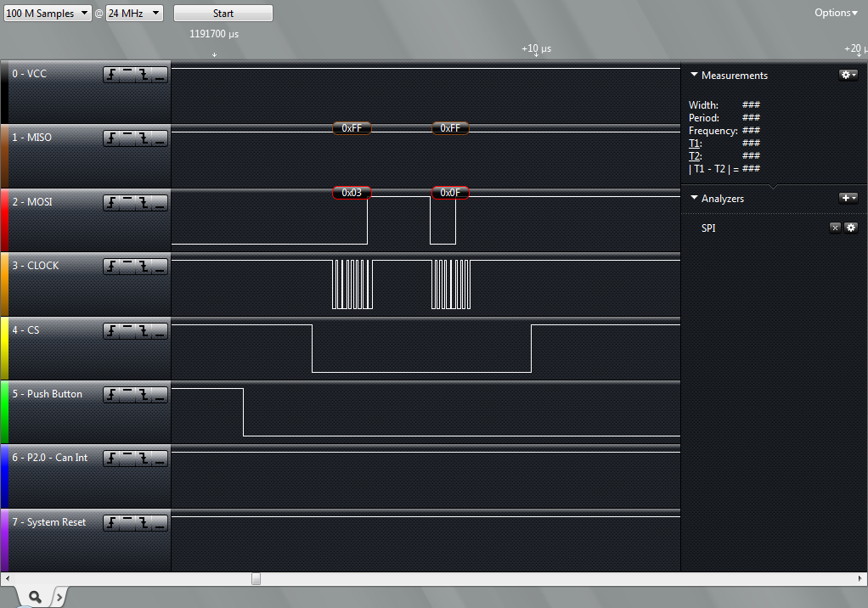Set low level trigger on Push Button channel

click(160, 395)
